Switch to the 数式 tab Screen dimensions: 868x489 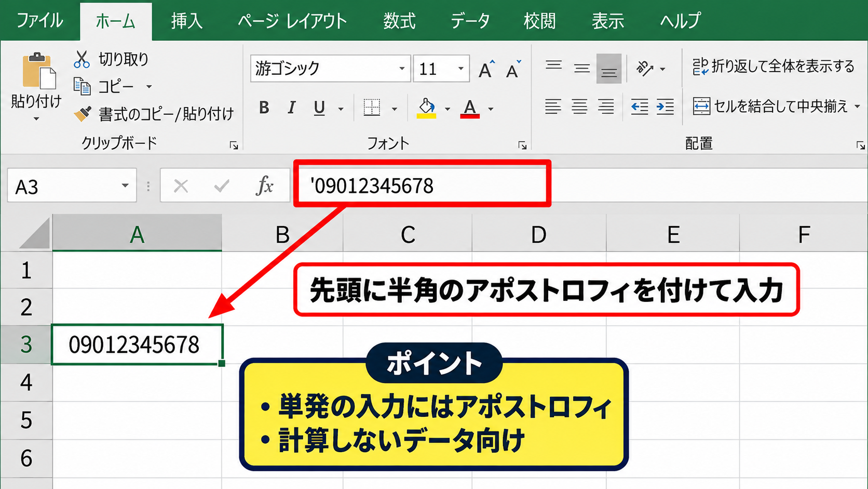(x=399, y=21)
